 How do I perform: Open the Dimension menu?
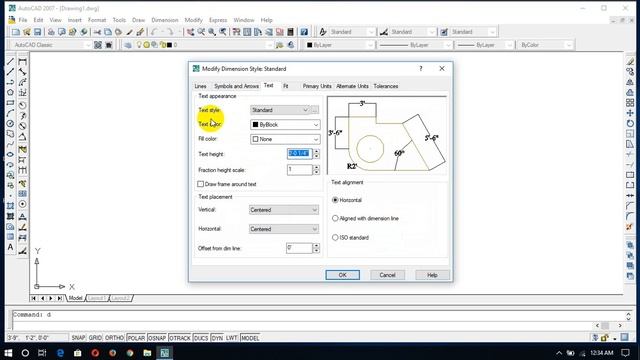164,20
